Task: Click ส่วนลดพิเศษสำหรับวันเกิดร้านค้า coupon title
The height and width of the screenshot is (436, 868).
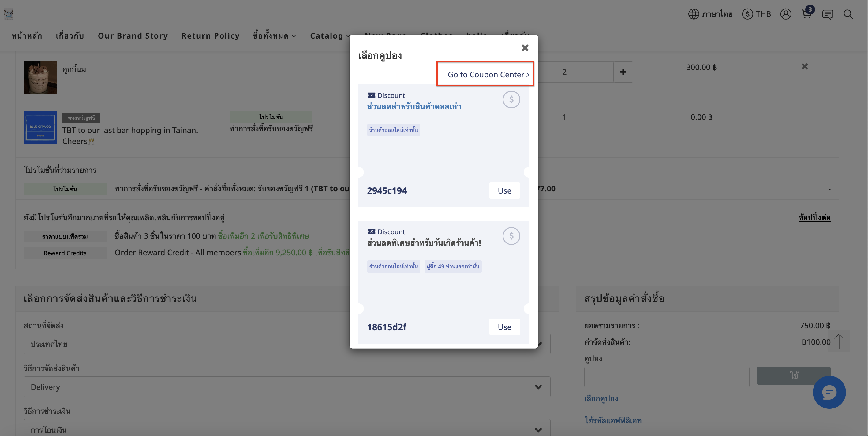Action: point(424,243)
